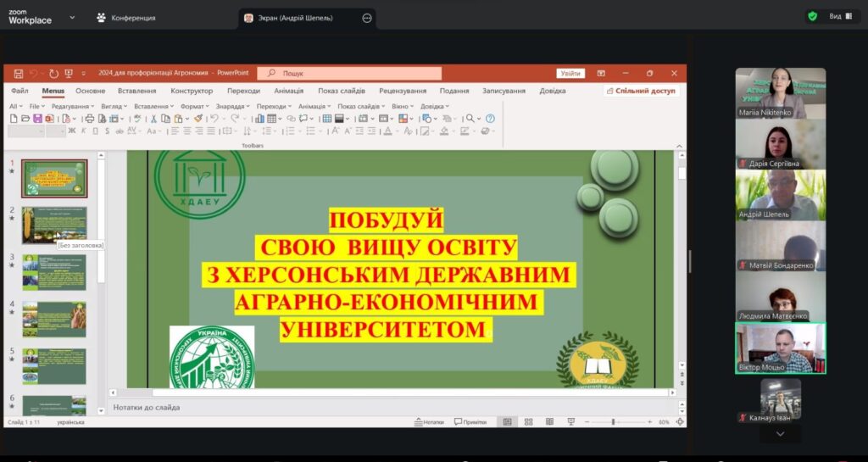Click the zoom slider in status bar

click(x=614, y=422)
